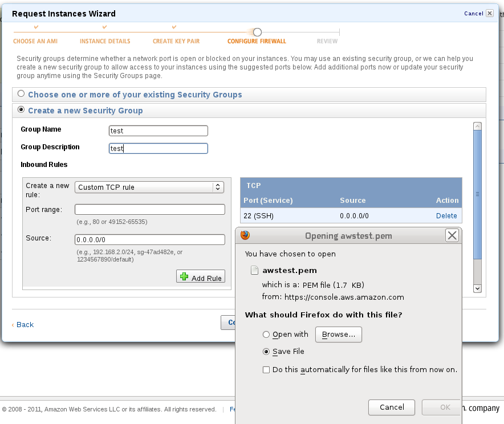
Task: Click the green plus Add Rule icon
Action: pyautogui.click(x=184, y=276)
